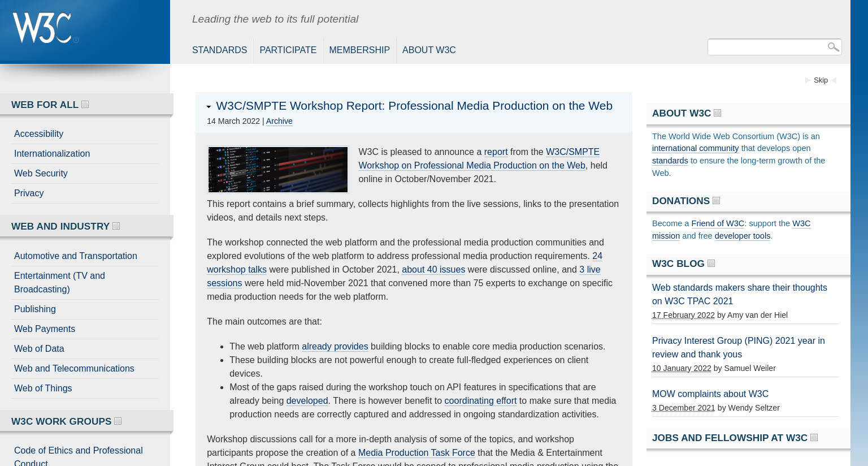
Task: Click the search magnifier icon
Action: (833, 47)
